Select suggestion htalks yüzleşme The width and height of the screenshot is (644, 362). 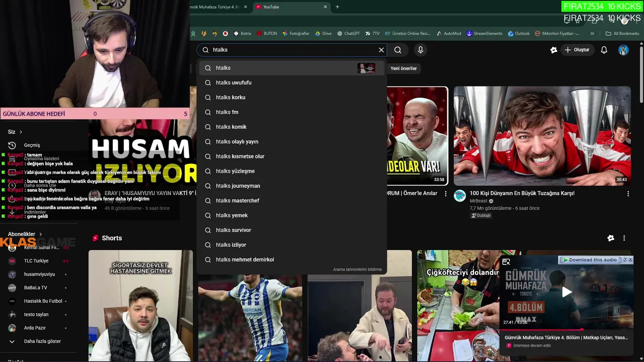[x=291, y=171]
